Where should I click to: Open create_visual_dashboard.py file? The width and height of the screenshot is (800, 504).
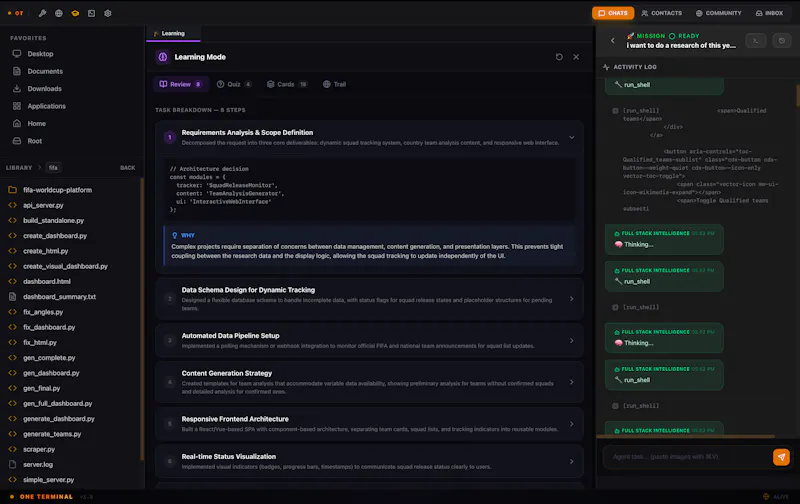pos(65,266)
